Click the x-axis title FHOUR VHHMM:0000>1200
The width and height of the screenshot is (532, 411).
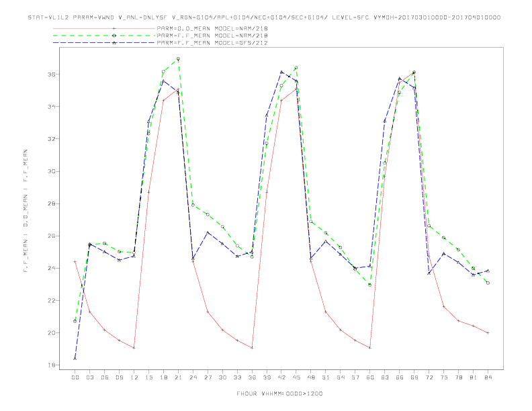point(279,394)
